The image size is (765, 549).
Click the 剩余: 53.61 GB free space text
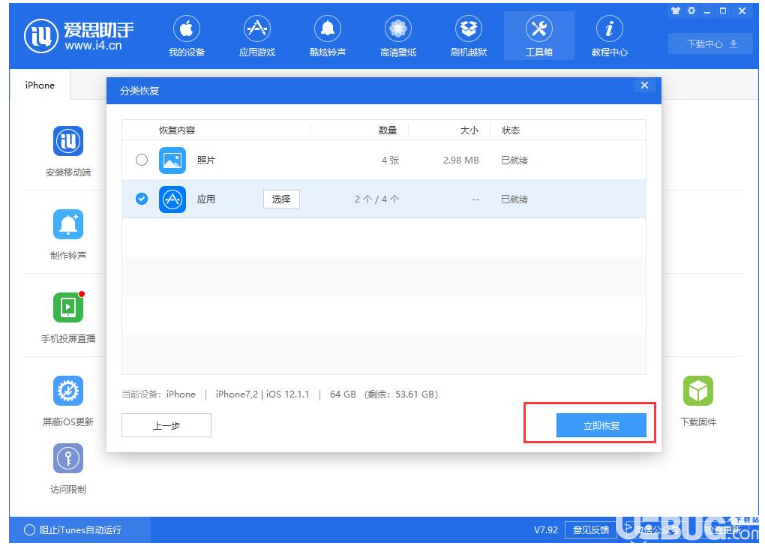[401, 394]
